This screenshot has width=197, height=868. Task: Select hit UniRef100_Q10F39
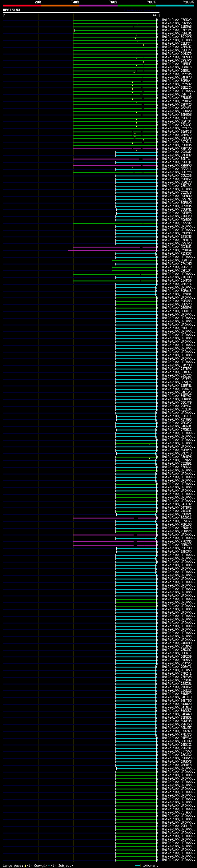point(177,281)
